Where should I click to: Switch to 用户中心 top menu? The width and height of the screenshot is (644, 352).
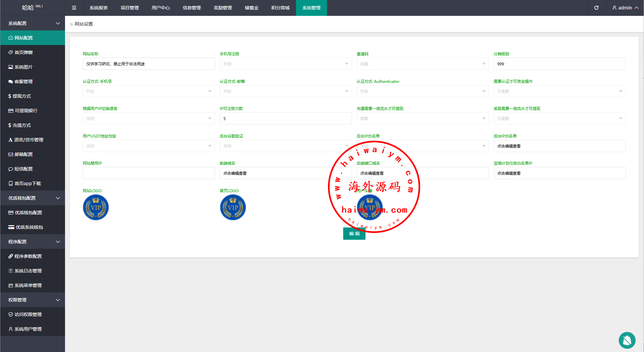click(x=160, y=8)
